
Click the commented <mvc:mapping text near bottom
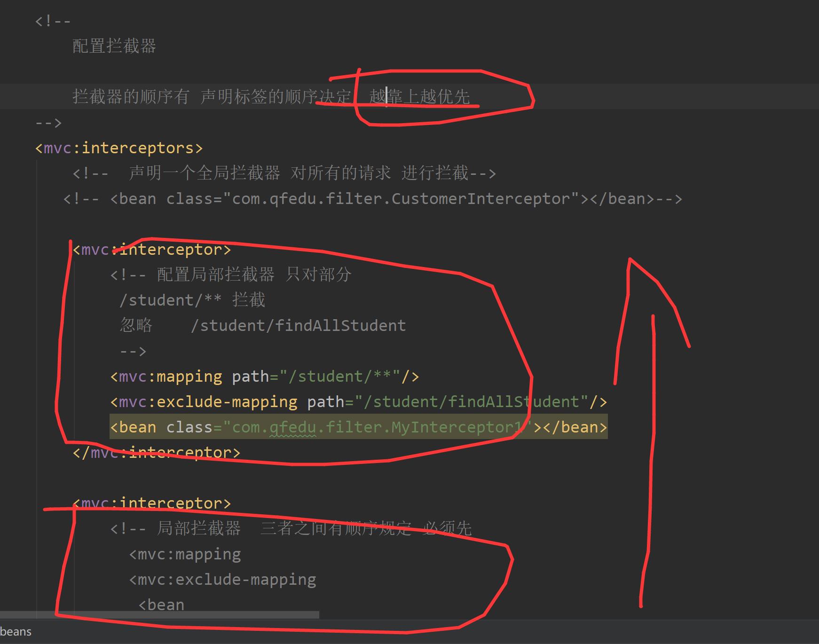185,554
